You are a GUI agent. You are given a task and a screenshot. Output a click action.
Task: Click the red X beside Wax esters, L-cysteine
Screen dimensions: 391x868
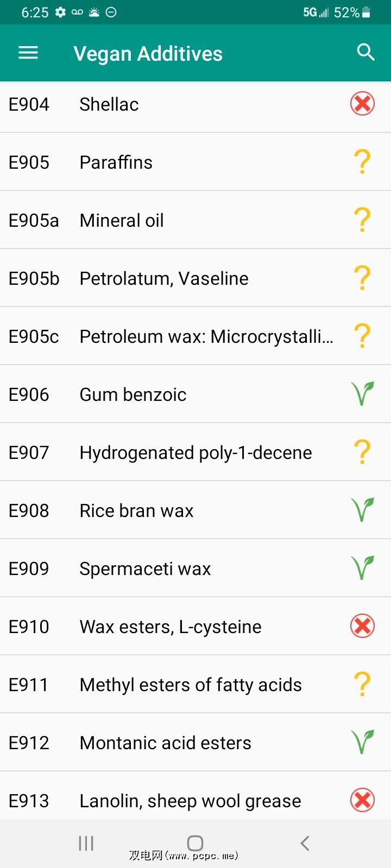coord(362,626)
